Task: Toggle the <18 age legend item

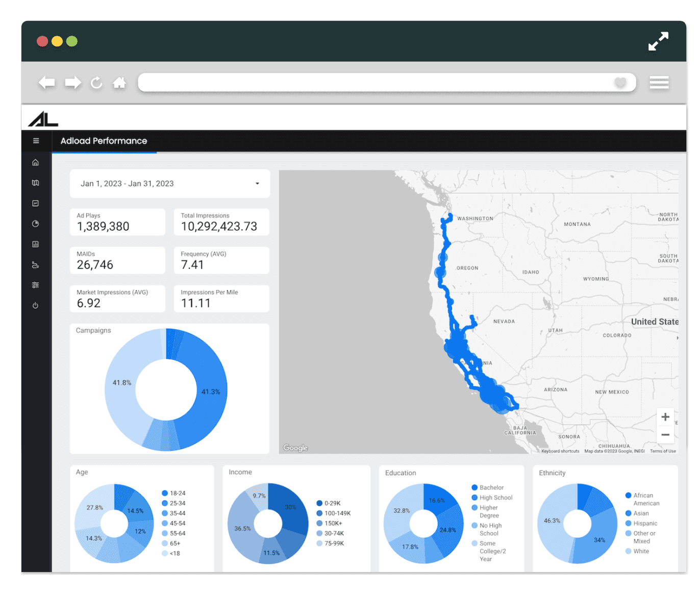Action: pyautogui.click(x=171, y=553)
